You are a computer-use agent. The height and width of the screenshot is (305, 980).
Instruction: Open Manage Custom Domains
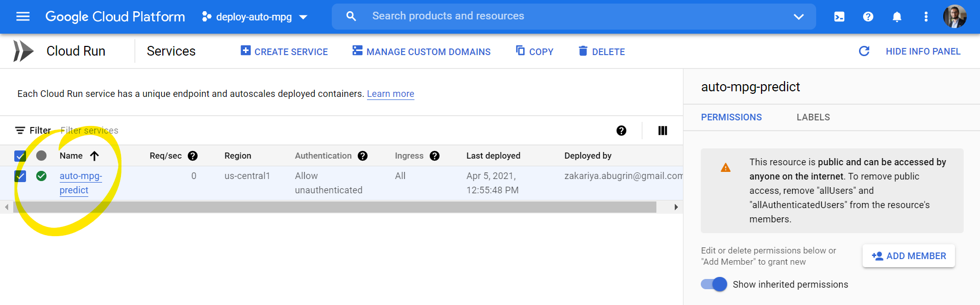click(x=421, y=51)
